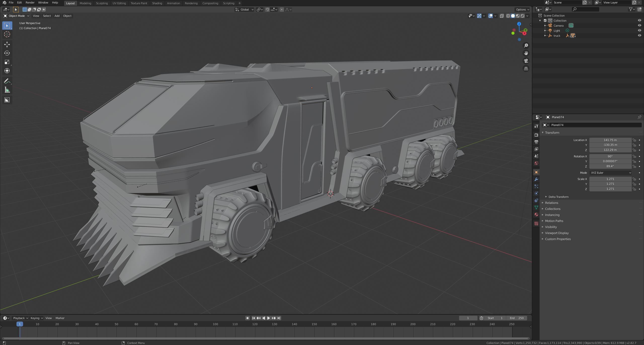Image resolution: width=644 pixels, height=345 pixels.
Task: Click the End frame 250 field
Action: [517, 318]
